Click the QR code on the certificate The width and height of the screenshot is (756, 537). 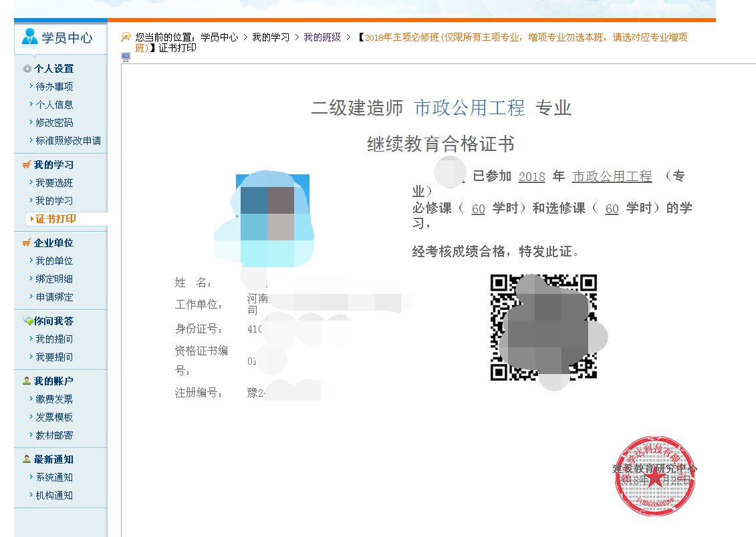coord(543,327)
